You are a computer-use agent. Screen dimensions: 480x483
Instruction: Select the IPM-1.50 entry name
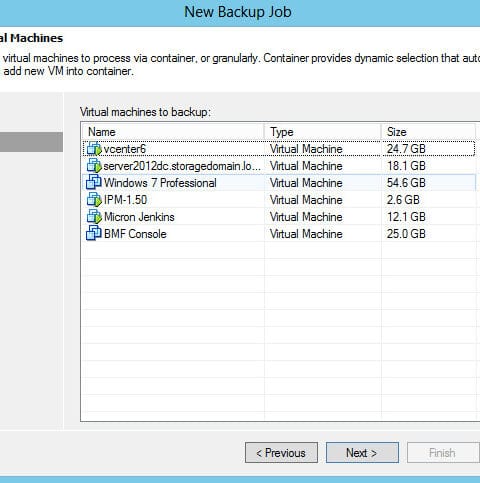click(125, 200)
